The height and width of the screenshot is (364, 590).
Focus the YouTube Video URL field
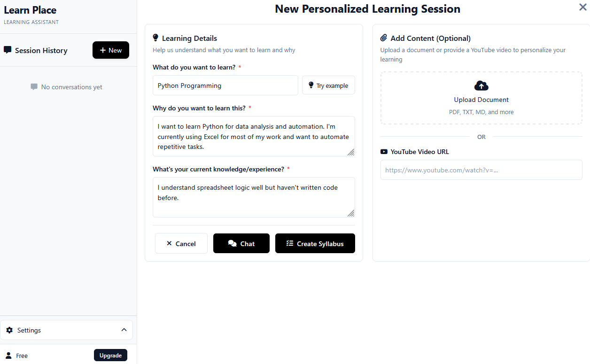tap(481, 170)
